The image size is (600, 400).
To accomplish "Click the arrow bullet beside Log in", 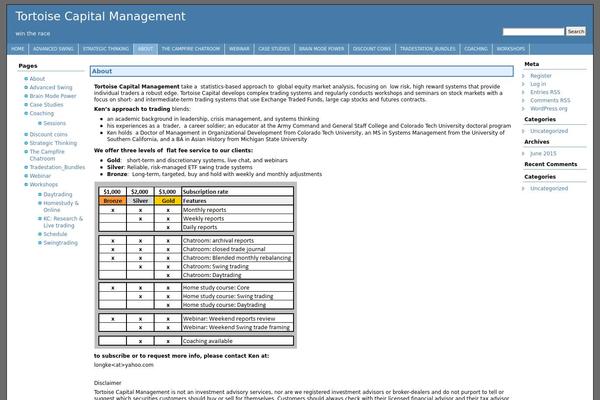I will point(523,84).
